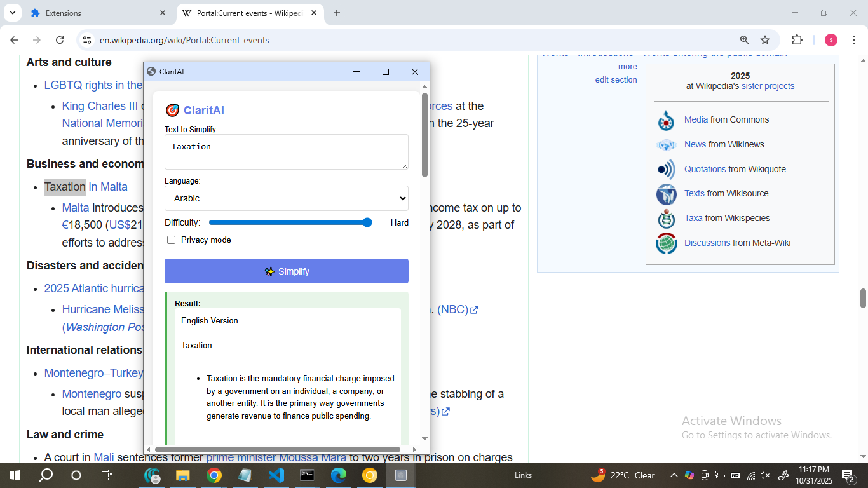Click the address bar URL
The width and height of the screenshot is (868, 488).
click(184, 40)
